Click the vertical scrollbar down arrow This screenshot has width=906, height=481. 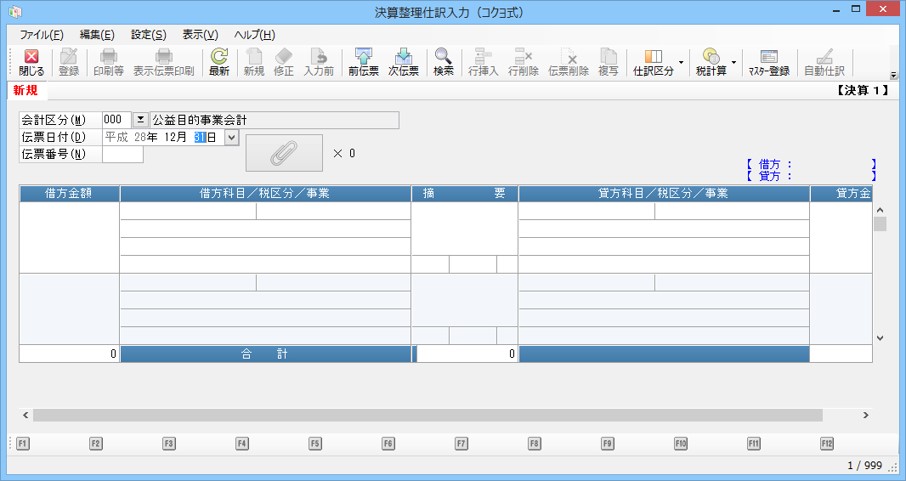880,339
